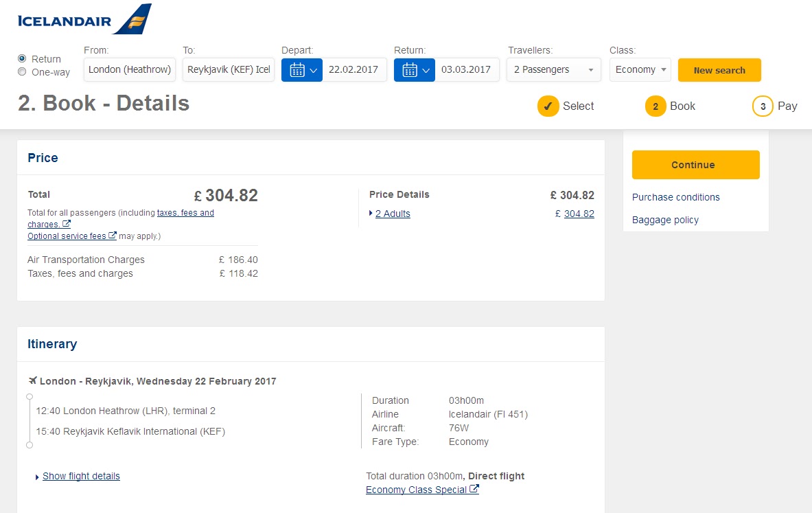The width and height of the screenshot is (812, 513).
Task: Click Air Transportation Charges £ 186.40 value
Action: [x=238, y=260]
